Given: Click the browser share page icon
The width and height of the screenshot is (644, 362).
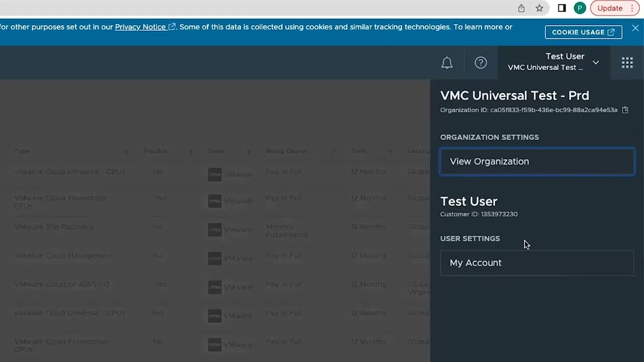Looking at the screenshot, I should pos(521,8).
